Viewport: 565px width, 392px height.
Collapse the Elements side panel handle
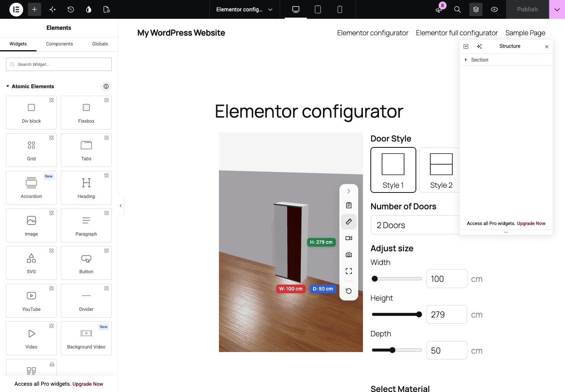coord(121,205)
